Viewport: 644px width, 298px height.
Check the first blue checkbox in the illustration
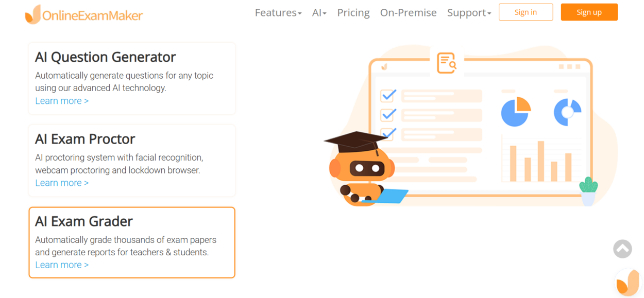click(388, 95)
